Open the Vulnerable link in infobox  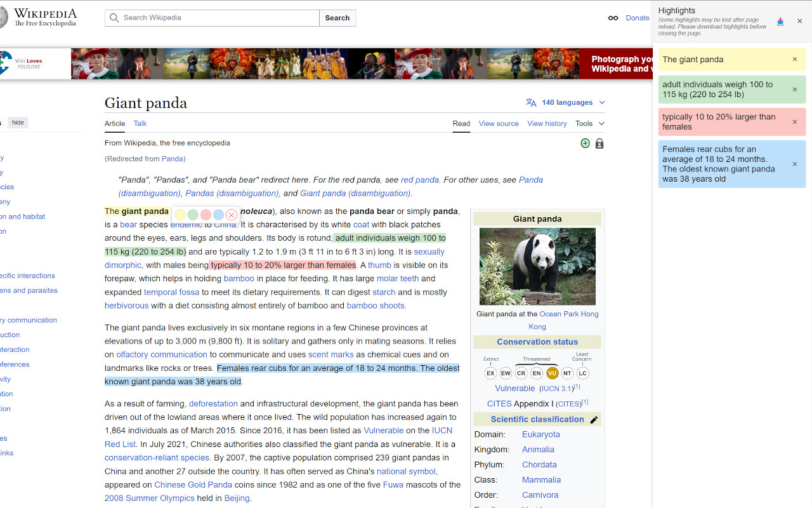tap(514, 388)
